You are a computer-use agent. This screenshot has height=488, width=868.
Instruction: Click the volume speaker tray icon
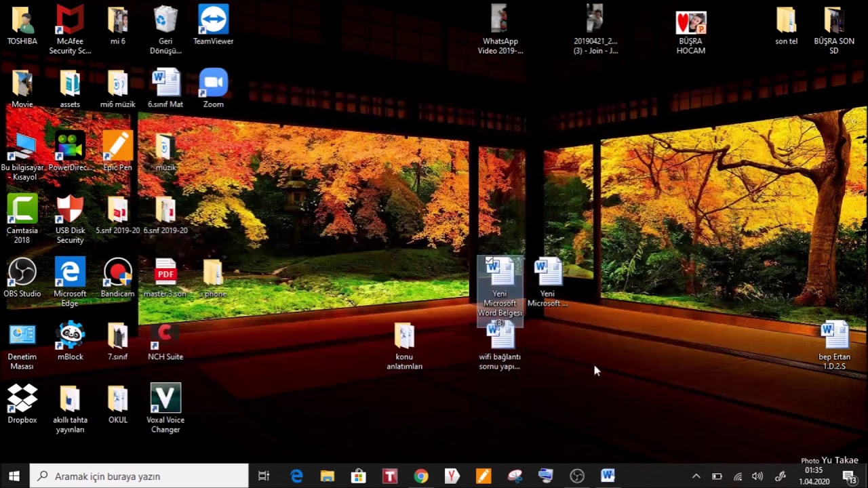757,476
